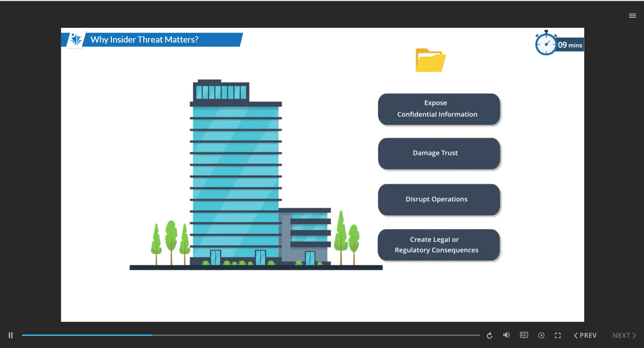Seek on the playback progress bar
Screen dimensions: 644x348
pyautogui.click(x=251, y=335)
